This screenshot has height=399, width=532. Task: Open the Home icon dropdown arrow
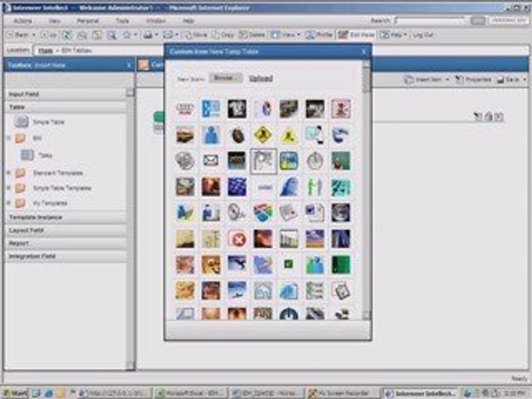coord(135,34)
